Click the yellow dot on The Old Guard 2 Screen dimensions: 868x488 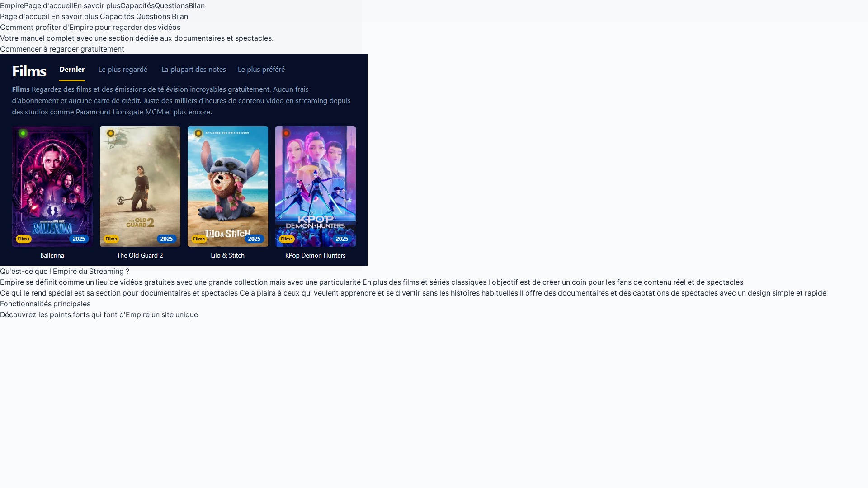coord(111,133)
